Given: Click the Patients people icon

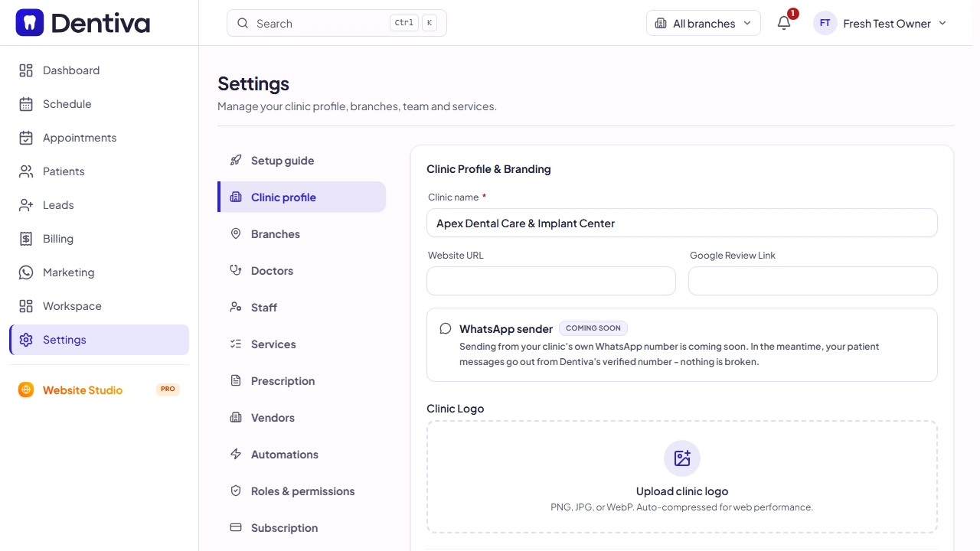Looking at the screenshot, I should point(26,171).
